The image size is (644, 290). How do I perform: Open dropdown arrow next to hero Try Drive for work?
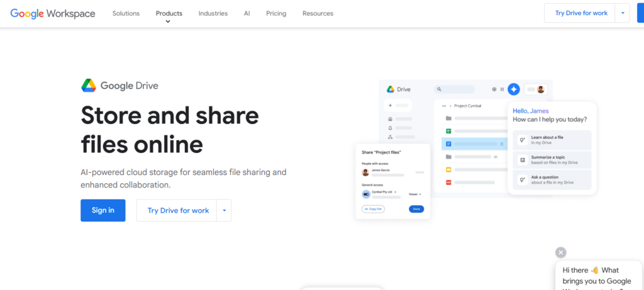coord(224,211)
